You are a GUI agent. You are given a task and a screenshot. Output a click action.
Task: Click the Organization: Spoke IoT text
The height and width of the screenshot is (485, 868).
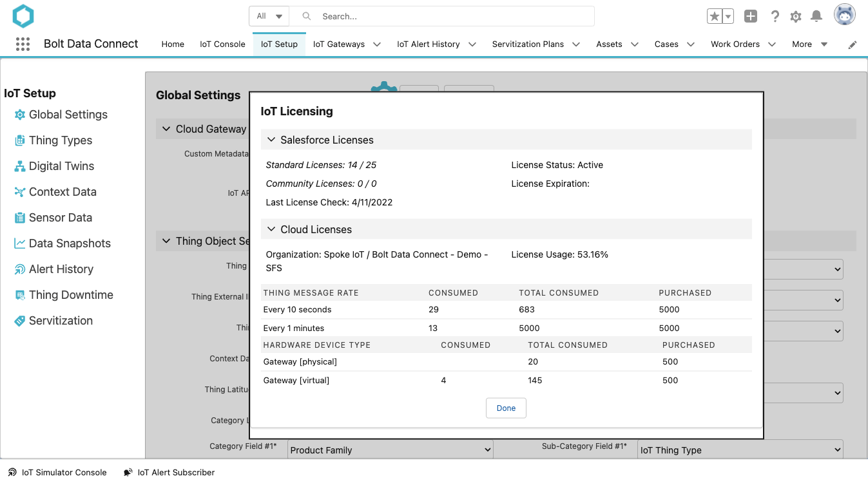[377, 261]
